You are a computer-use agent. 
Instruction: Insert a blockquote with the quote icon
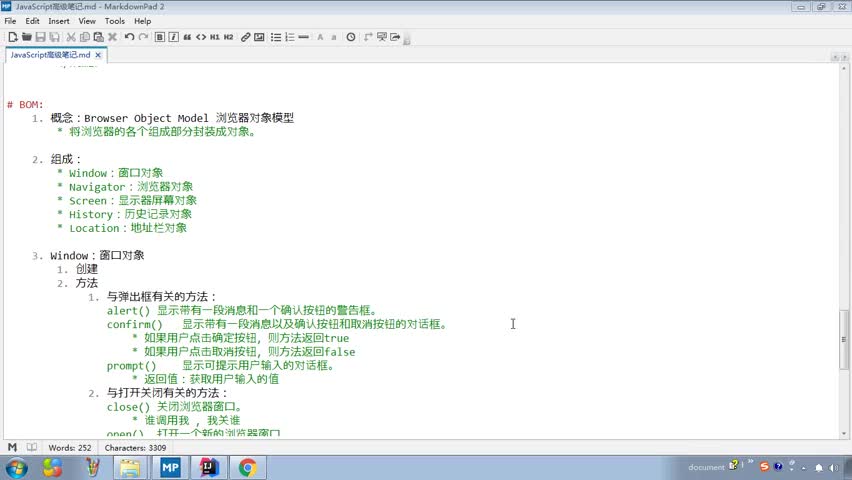coord(187,37)
